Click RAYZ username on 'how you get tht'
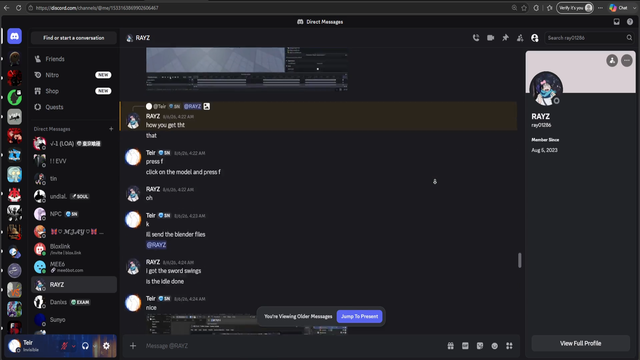This screenshot has height=360, width=640. (153, 116)
